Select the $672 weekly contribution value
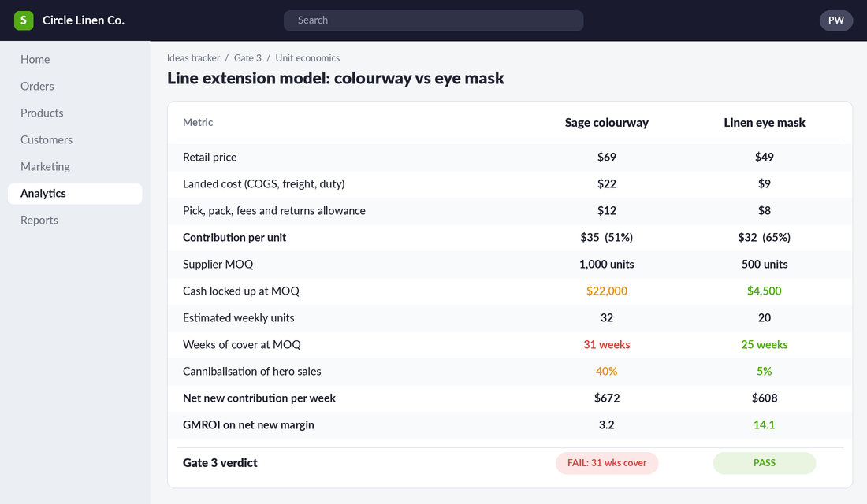867x504 pixels. point(607,398)
